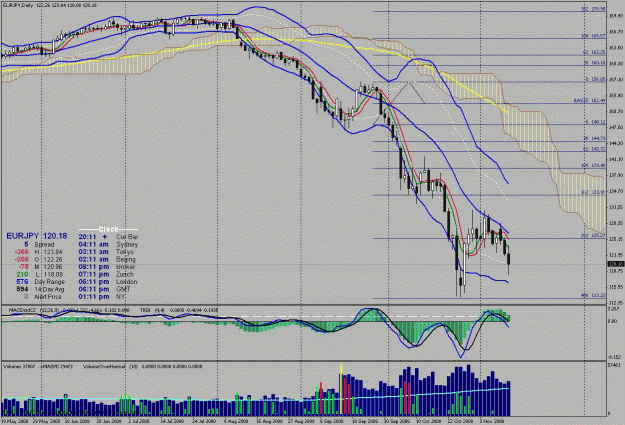This screenshot has height=425, width=625.
Task: Select the NY 01:11 pm clock row
Action: [102, 297]
